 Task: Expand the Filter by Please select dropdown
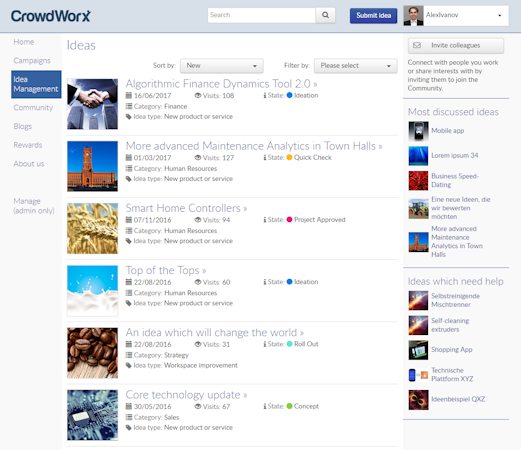point(356,66)
